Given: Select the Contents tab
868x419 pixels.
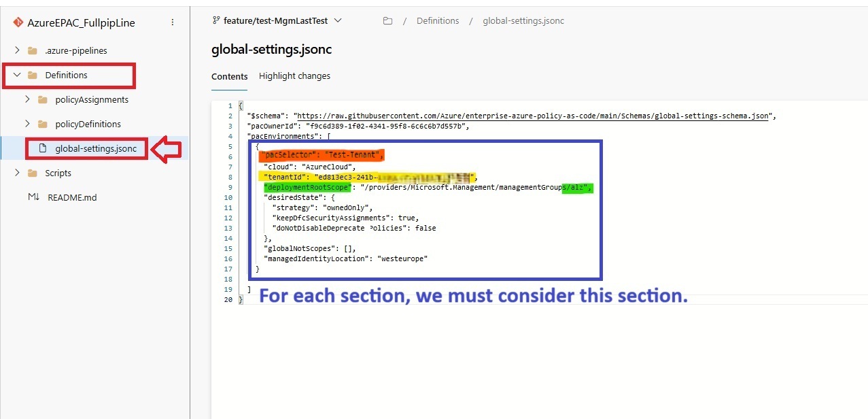Looking at the screenshot, I should coord(229,76).
